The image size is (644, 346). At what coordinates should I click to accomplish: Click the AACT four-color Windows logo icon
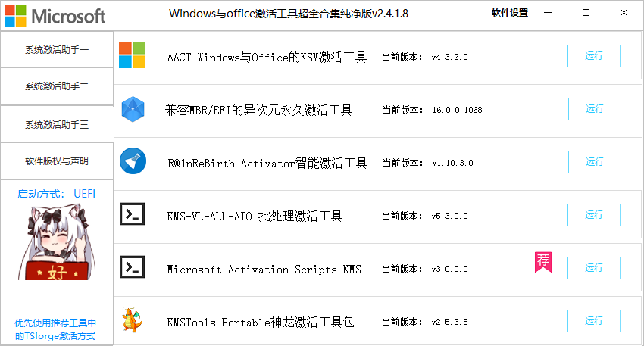(x=133, y=55)
